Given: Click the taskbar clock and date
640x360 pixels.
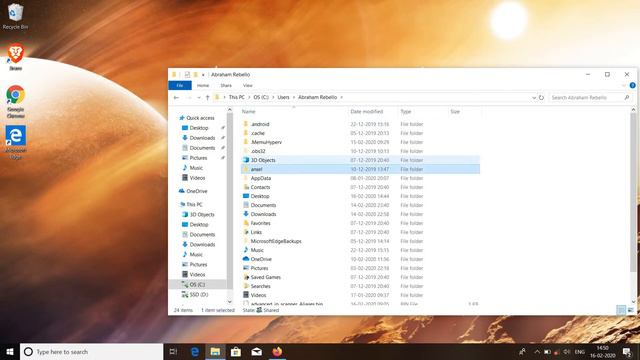Looking at the screenshot, I should click(x=602, y=351).
